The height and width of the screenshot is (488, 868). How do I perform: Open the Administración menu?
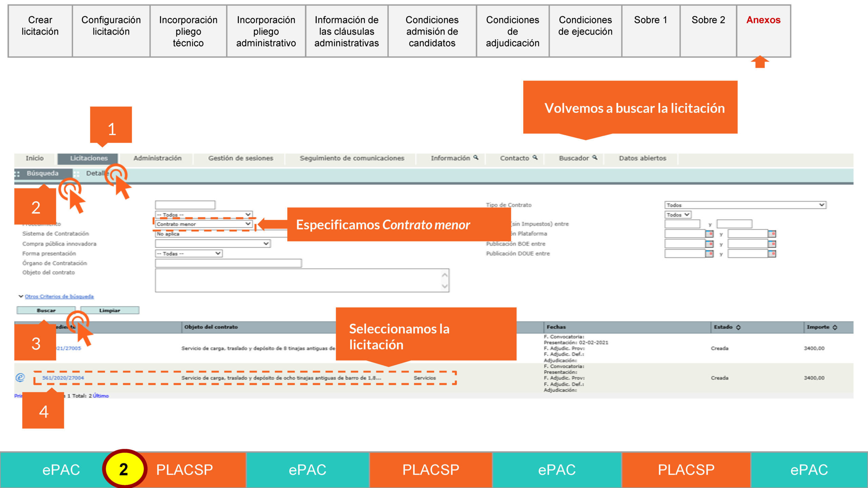[x=157, y=158]
